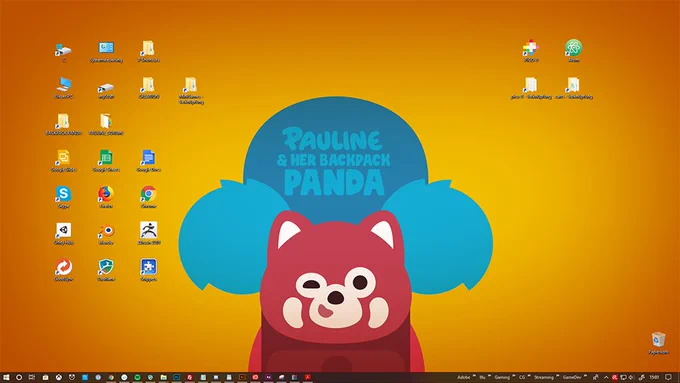The height and width of the screenshot is (383, 680).
Task: Open File Explorer from the taskbar
Action: pyautogui.click(x=163, y=377)
